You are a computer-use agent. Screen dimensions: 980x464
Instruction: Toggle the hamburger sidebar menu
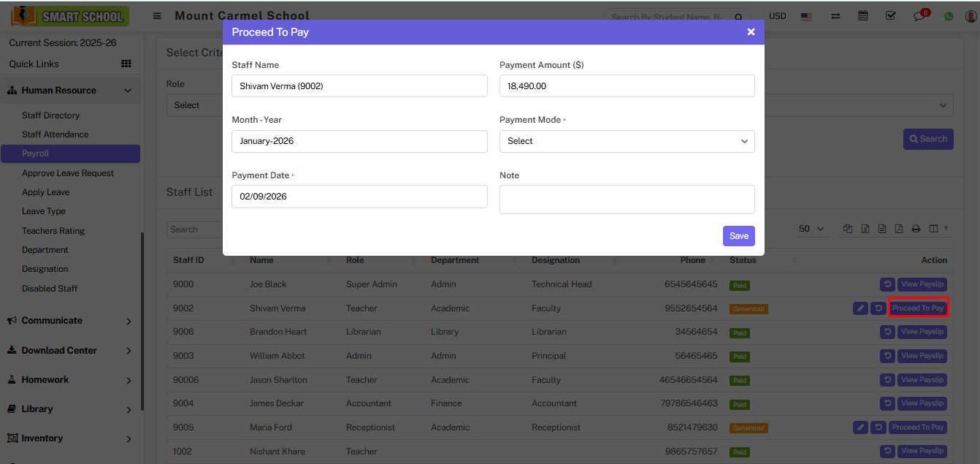tap(157, 16)
